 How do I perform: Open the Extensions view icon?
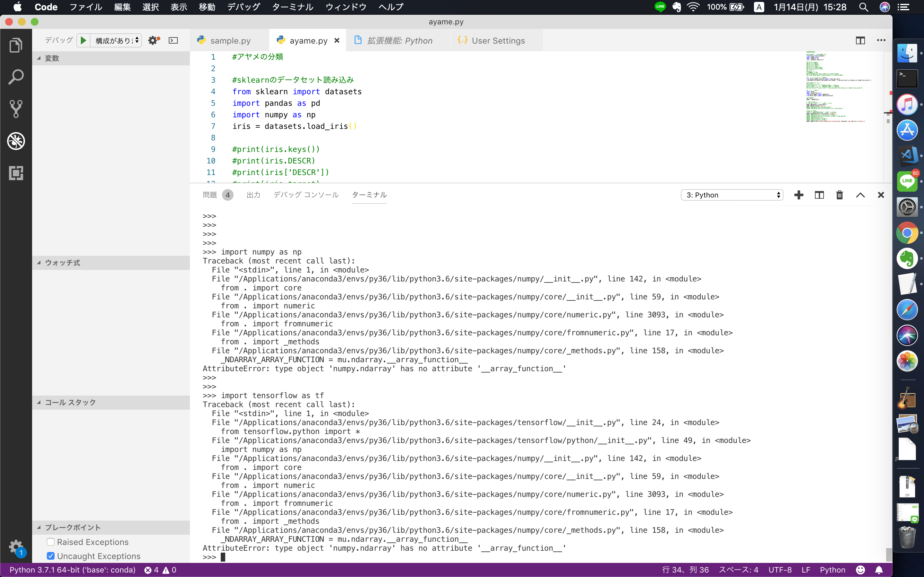[x=16, y=173]
